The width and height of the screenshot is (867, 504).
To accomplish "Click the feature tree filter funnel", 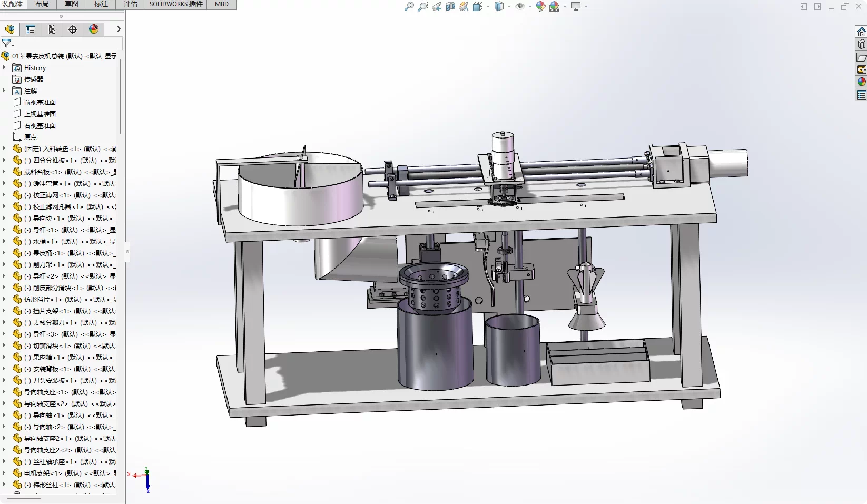I will pos(7,44).
